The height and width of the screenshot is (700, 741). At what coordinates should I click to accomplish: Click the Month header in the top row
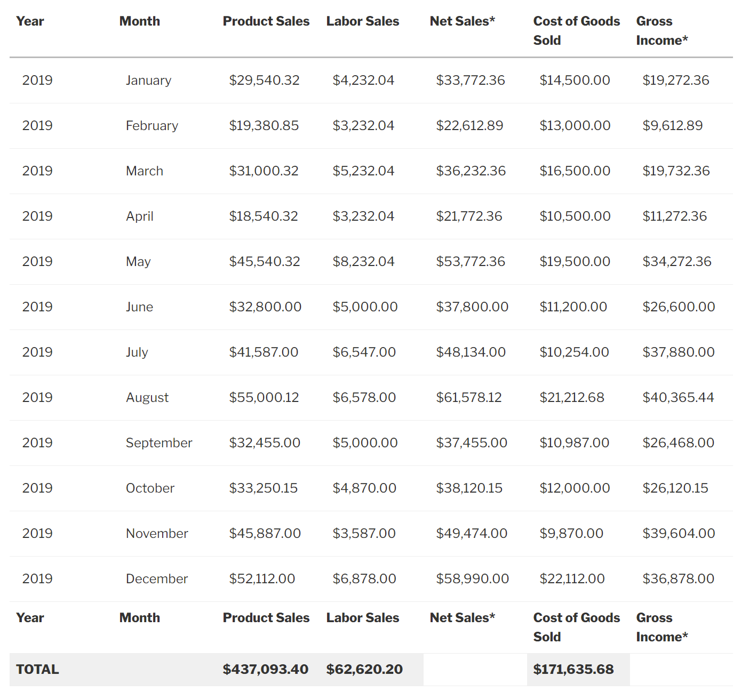point(139,21)
